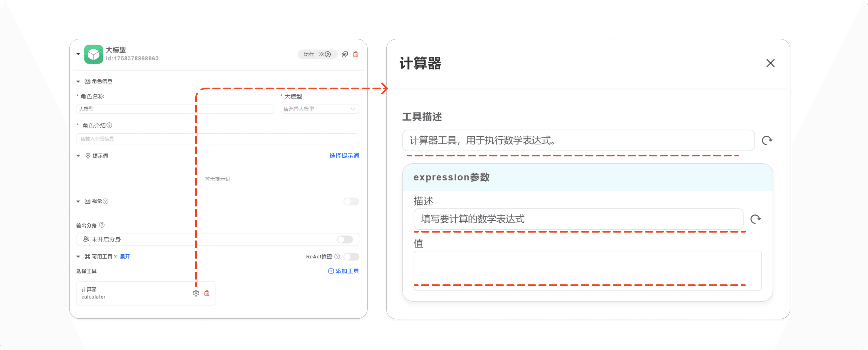Reset 工具描述 with the refresh icon
This screenshot has width=868, height=350.
(x=767, y=140)
